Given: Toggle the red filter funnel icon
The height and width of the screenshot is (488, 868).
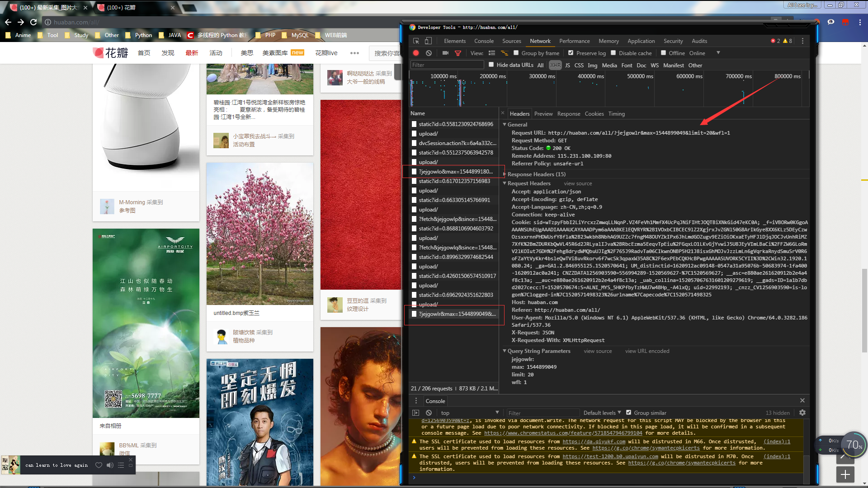Looking at the screenshot, I should (x=458, y=53).
